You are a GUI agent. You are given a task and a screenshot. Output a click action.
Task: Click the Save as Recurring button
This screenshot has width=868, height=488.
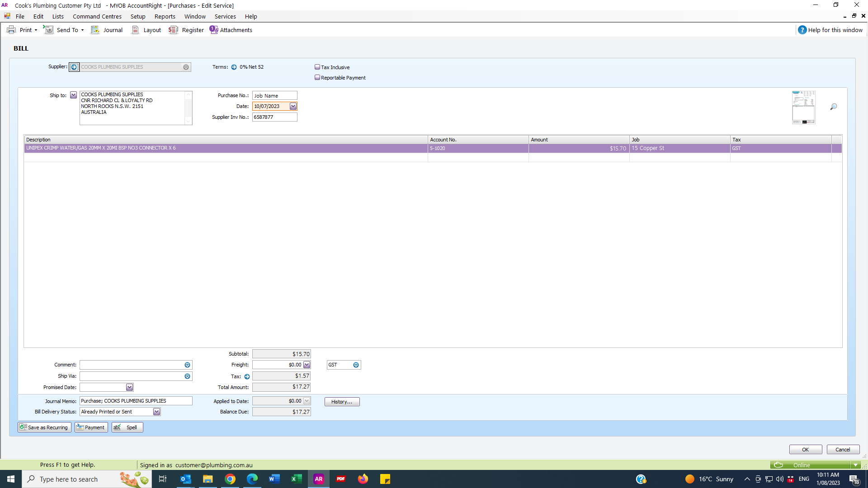(x=44, y=427)
